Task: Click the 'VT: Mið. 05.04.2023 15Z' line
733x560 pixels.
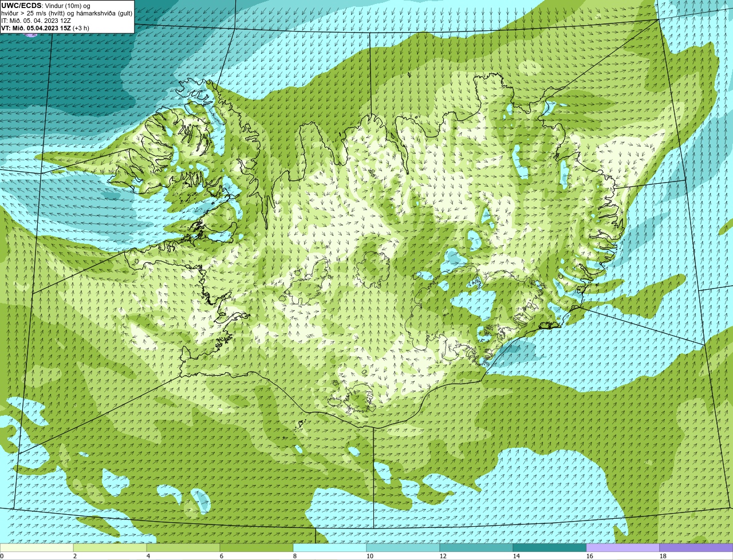Action: [36, 28]
